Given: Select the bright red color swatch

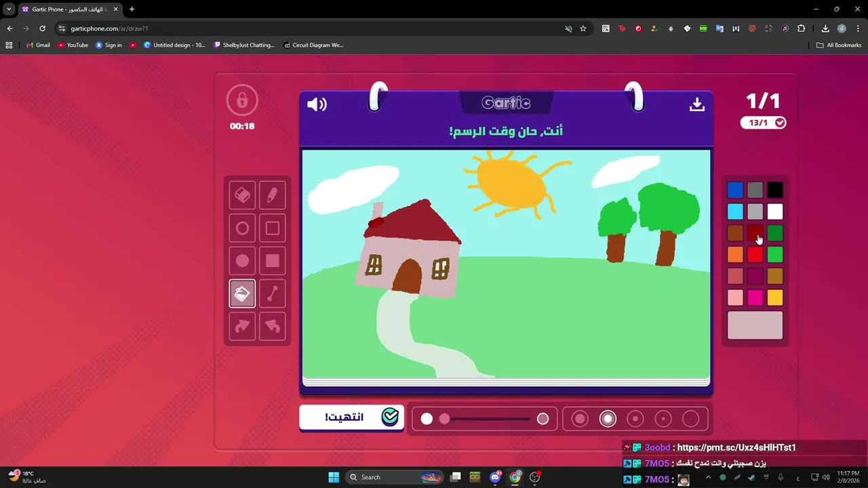Looking at the screenshot, I should (x=755, y=255).
